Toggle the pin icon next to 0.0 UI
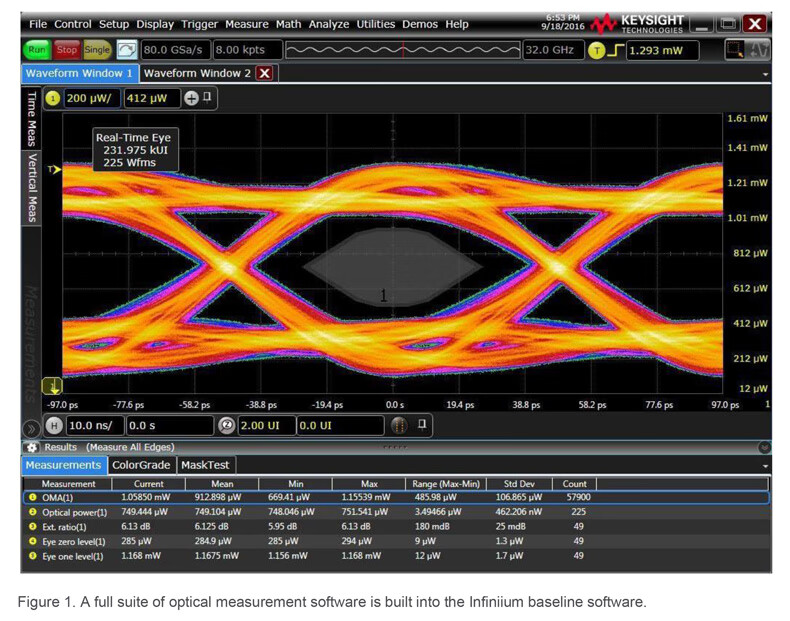The width and height of the screenshot is (790, 621). click(x=421, y=425)
